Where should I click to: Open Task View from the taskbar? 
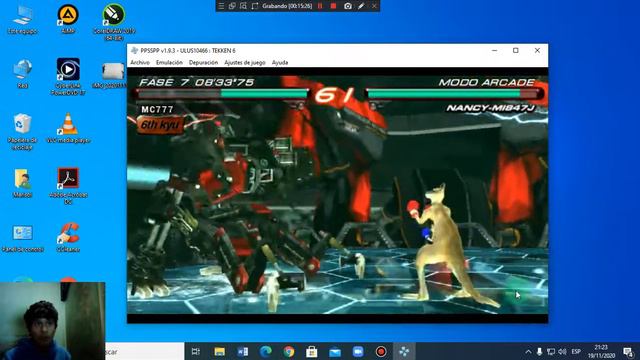196,351
